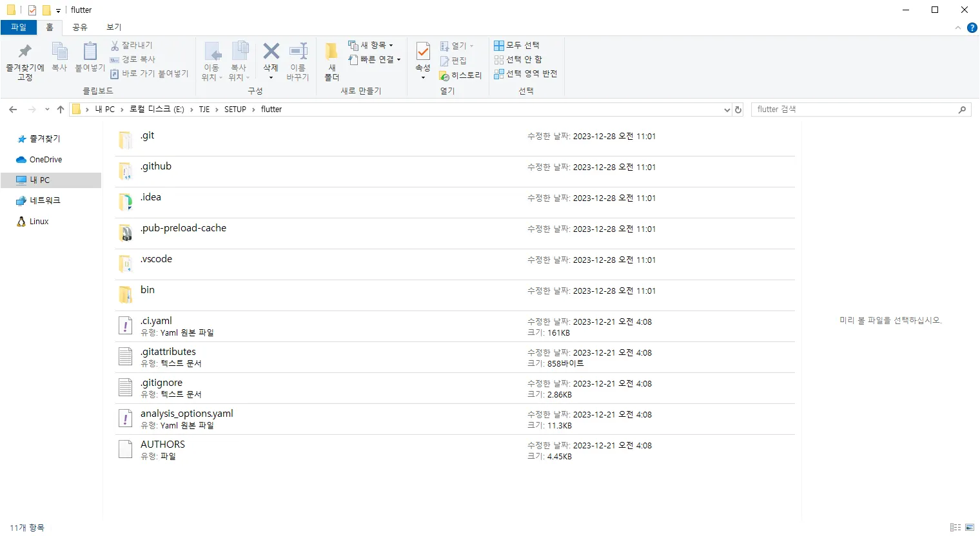
Task: Open the 파일 (File) tab
Action: [19, 27]
